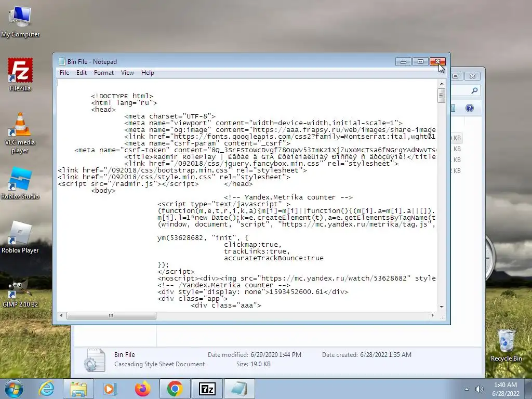532x399 pixels.
Task: Open Windows Media Player taskbar icon
Action: coord(110,389)
